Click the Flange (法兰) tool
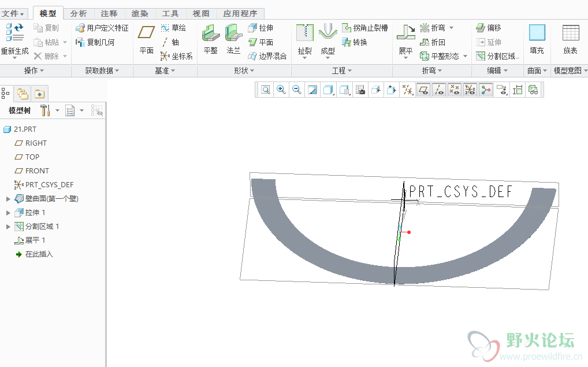This screenshot has width=588, height=367. pos(233,39)
